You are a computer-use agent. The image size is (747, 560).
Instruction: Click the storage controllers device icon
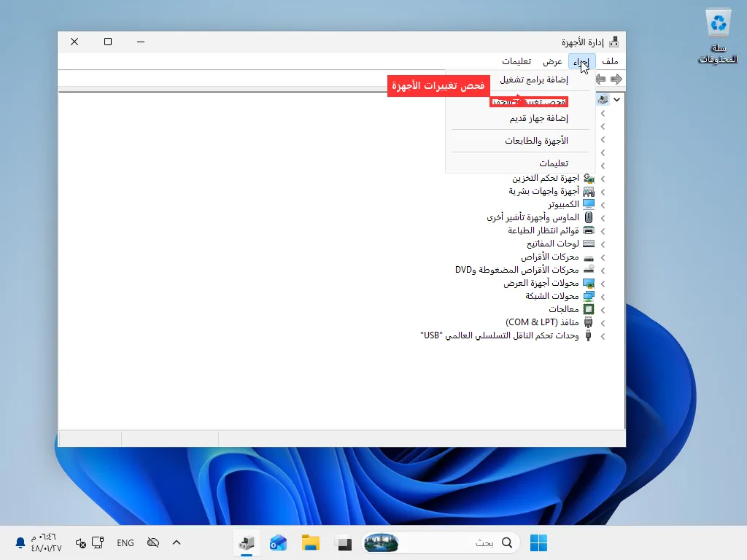click(x=589, y=179)
